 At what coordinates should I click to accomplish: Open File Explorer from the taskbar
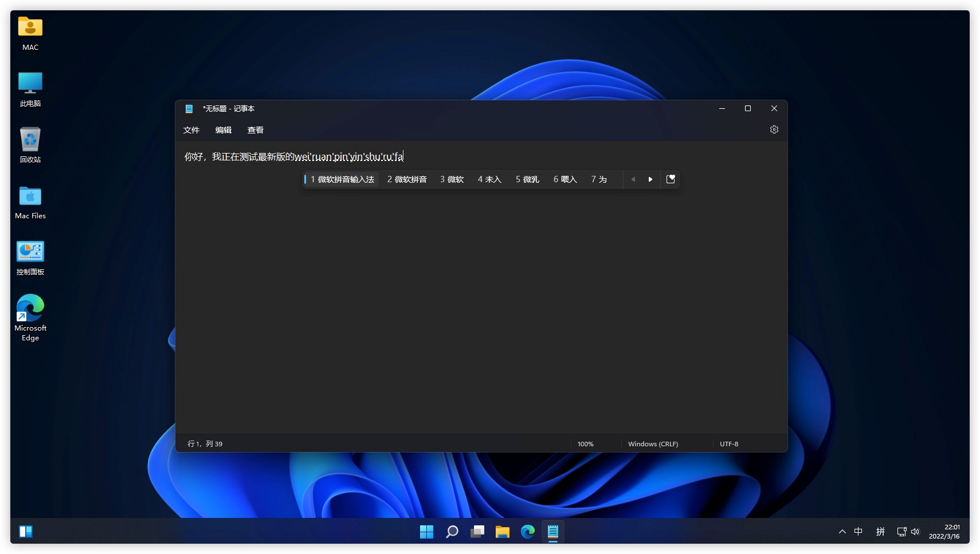[503, 532]
